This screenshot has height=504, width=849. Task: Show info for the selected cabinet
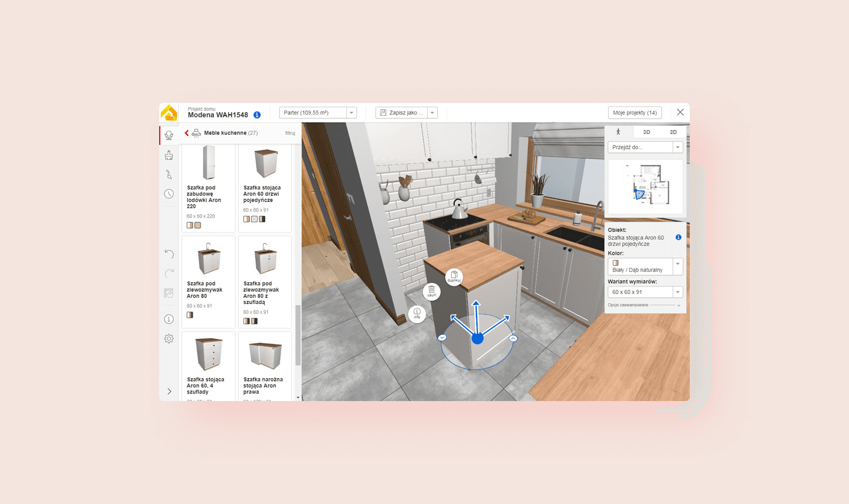417,314
